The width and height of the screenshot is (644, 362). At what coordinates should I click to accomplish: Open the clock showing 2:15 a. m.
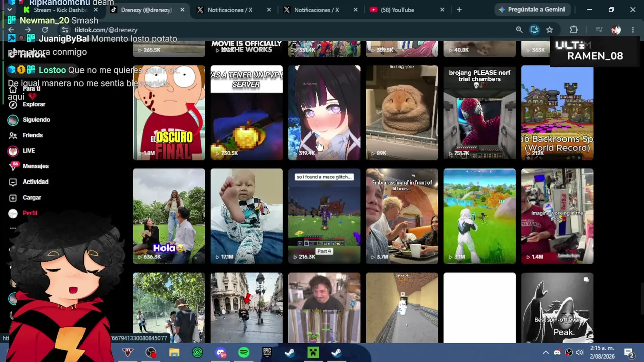pos(602,352)
